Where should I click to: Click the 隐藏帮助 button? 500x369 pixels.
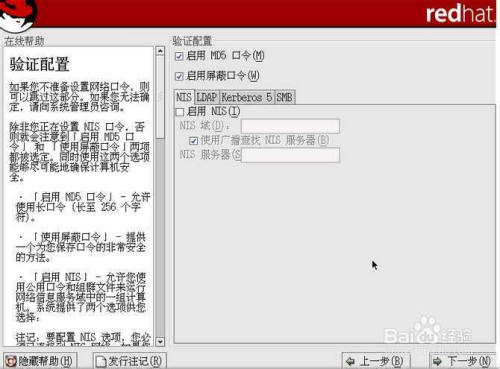point(40,361)
